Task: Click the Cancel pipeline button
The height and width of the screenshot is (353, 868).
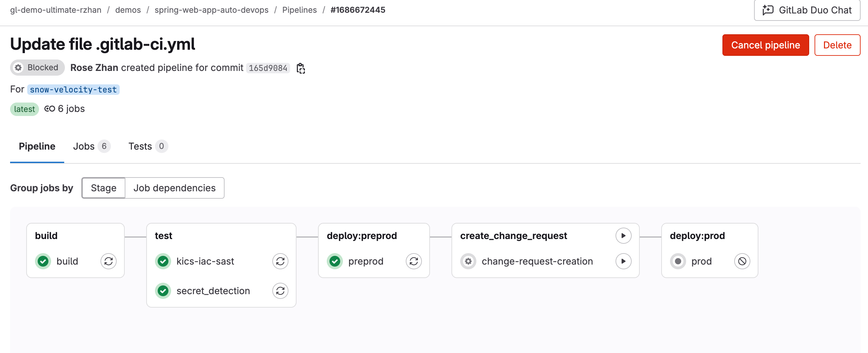Action: 765,45
